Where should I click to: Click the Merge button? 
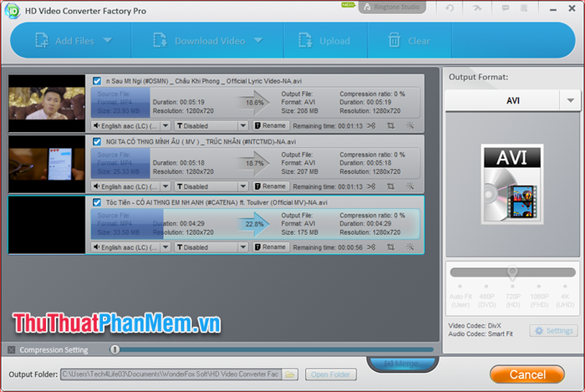[x=402, y=364]
